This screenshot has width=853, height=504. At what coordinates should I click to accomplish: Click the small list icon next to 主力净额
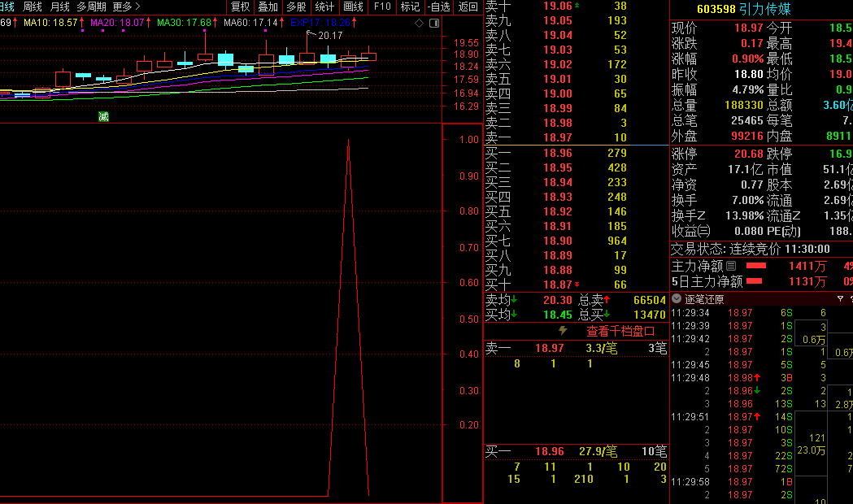coord(730,266)
